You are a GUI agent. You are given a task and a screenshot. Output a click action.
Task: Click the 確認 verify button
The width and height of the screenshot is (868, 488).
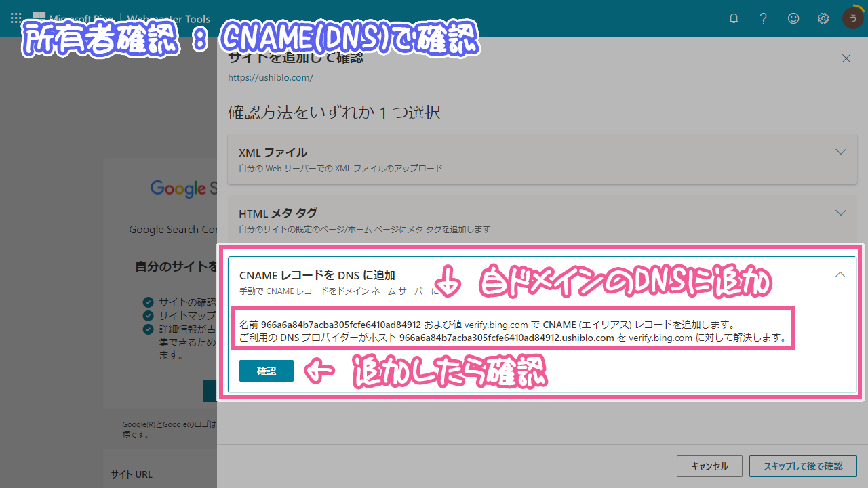coord(267,371)
